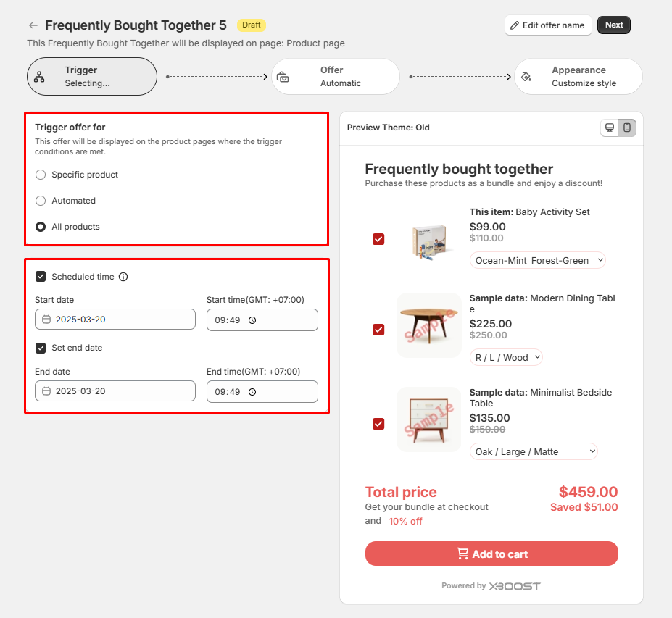Image resolution: width=672 pixels, height=618 pixels.
Task: Click clock icon in End time field
Action: point(252,392)
